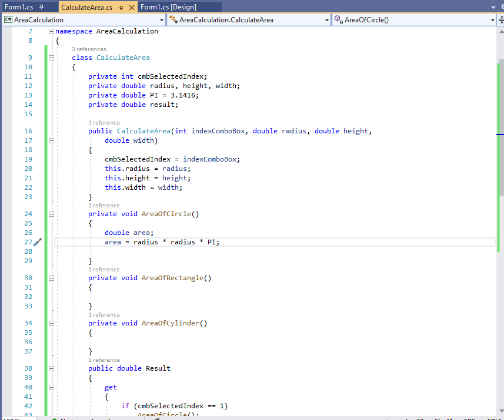Click the 'get' keyword on line 40
The height and width of the screenshot is (420, 504).
click(x=111, y=388)
